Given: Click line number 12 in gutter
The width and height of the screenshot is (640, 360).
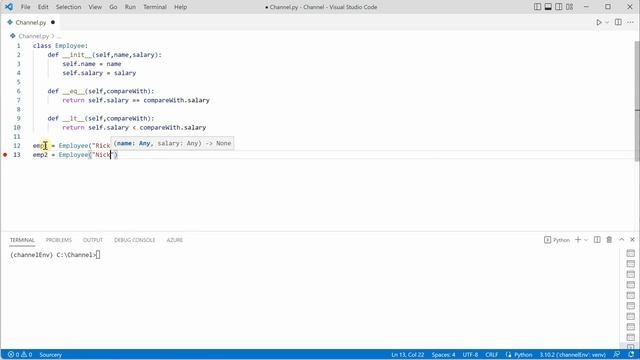Looking at the screenshot, I should (x=17, y=146).
